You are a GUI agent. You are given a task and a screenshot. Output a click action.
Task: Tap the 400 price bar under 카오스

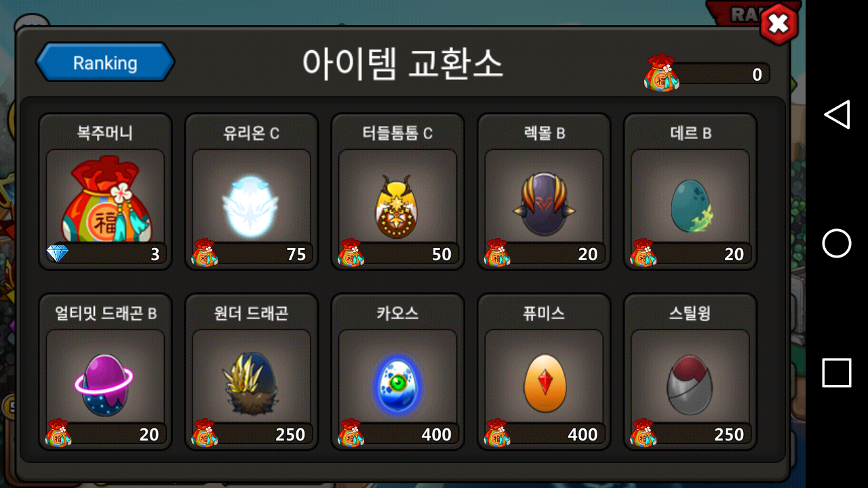click(397, 434)
